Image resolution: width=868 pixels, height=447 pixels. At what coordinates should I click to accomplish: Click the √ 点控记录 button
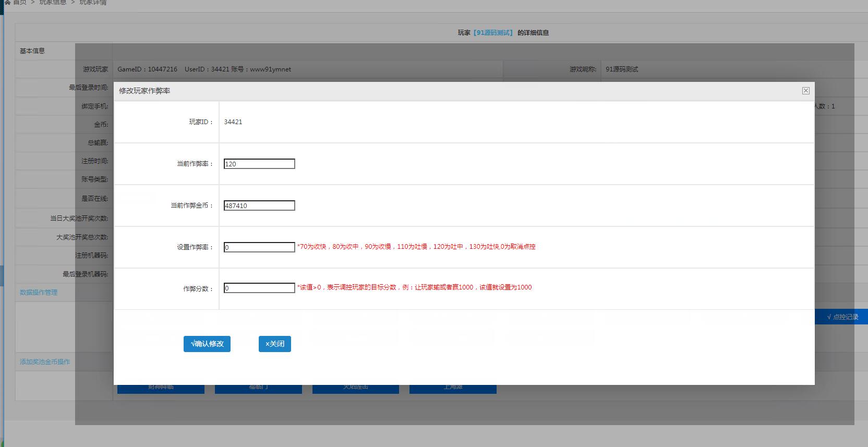click(841, 317)
